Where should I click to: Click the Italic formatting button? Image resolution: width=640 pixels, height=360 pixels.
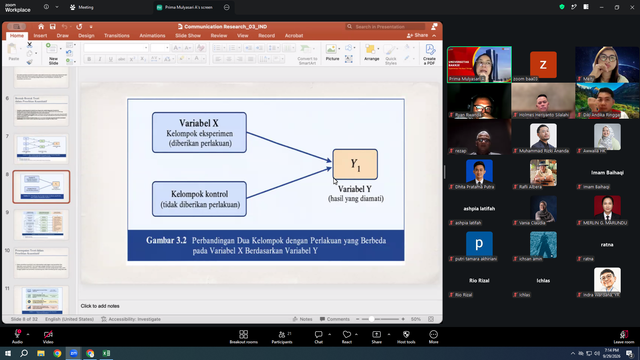pyautogui.click(x=100, y=59)
